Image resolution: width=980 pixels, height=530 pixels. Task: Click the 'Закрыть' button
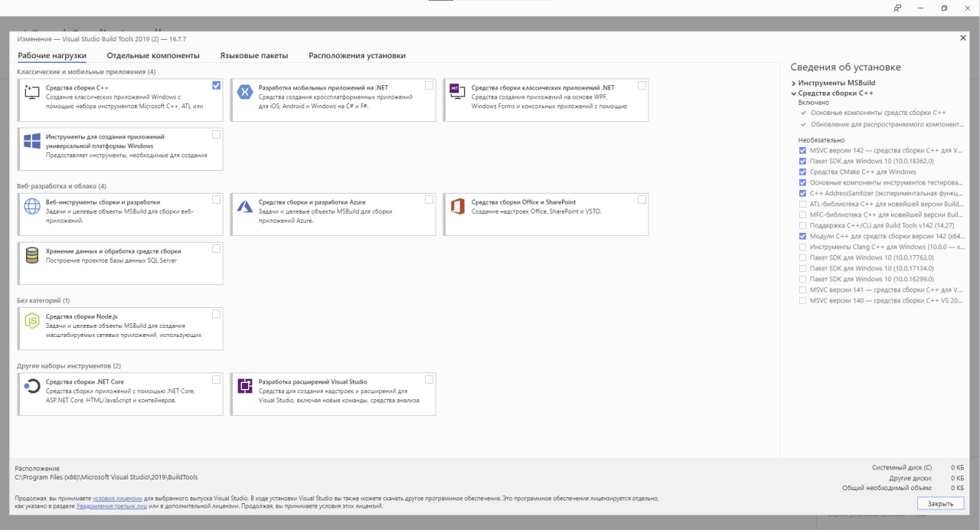tap(940, 503)
